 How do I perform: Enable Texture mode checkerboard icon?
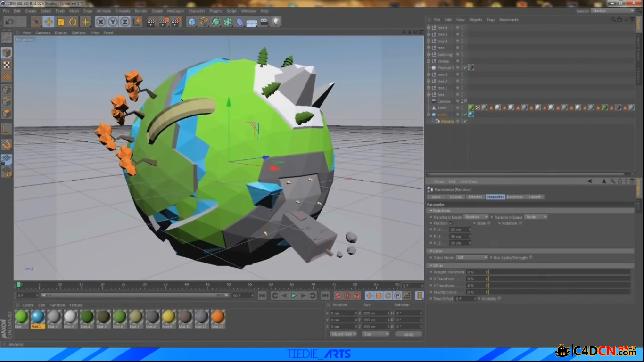7,65
